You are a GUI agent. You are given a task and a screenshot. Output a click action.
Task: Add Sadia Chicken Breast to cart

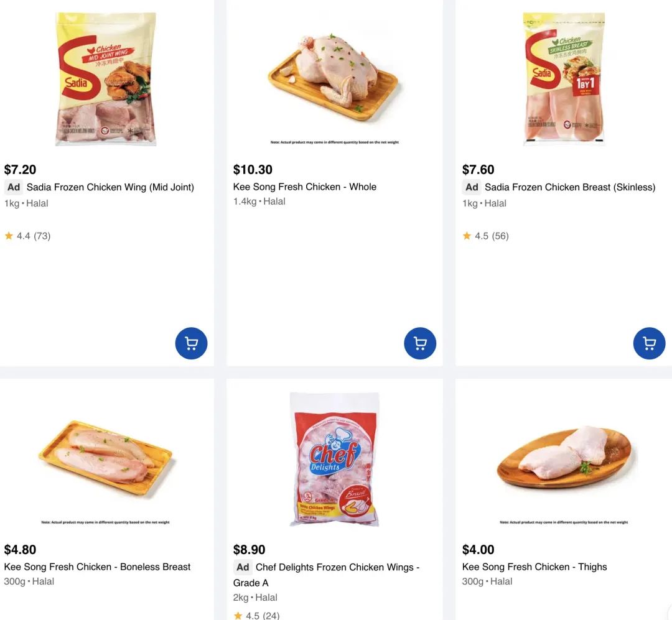click(x=649, y=343)
